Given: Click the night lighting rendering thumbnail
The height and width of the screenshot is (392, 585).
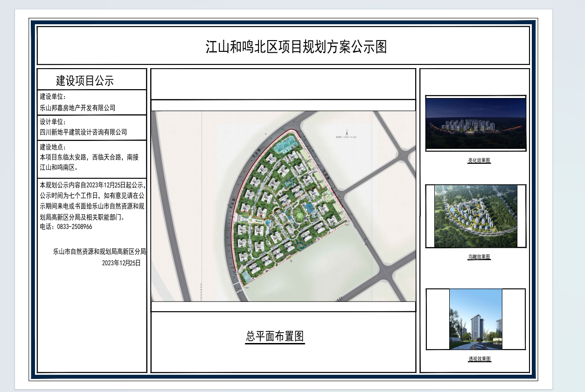Looking at the screenshot, I should pos(476,123).
